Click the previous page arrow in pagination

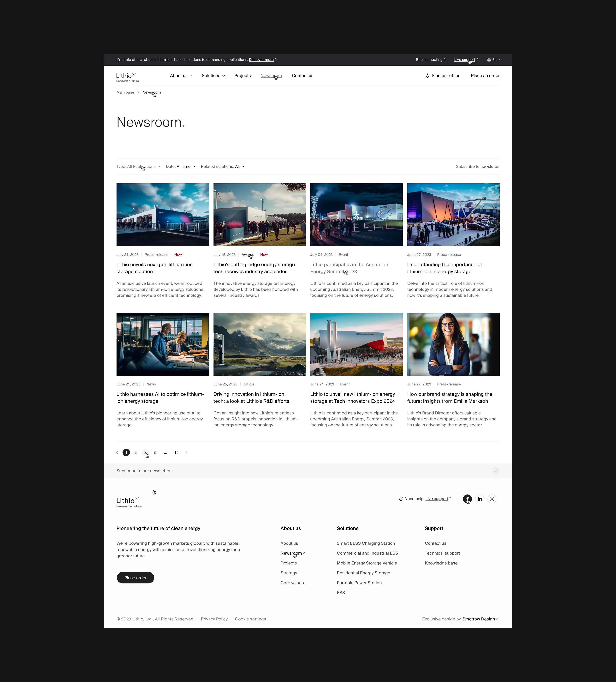(117, 452)
